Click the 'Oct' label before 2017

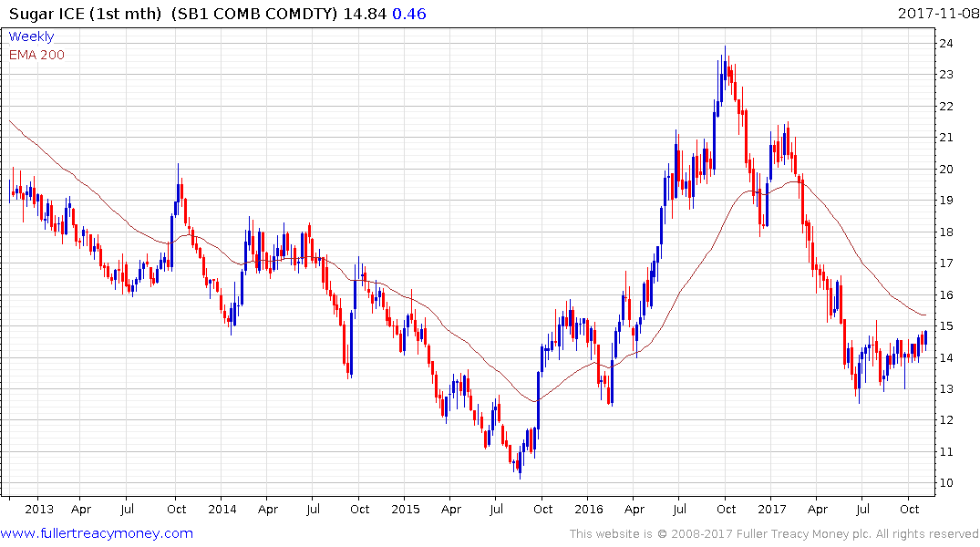pos(726,509)
